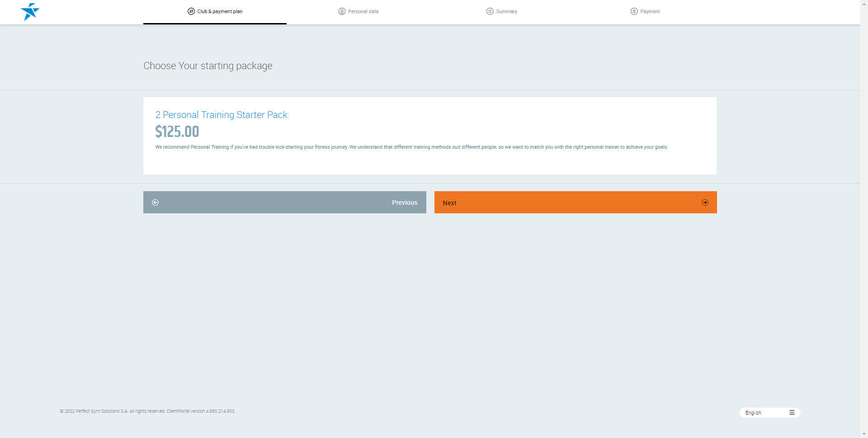Switch to the Club & payment plan tab
This screenshot has width=868, height=438.
pos(220,11)
